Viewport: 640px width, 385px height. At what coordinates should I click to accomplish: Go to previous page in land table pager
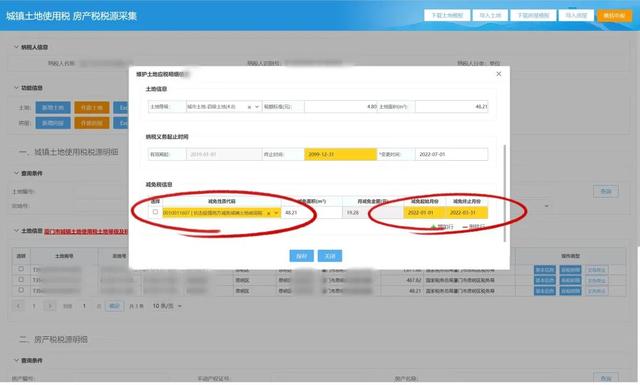click(18, 306)
